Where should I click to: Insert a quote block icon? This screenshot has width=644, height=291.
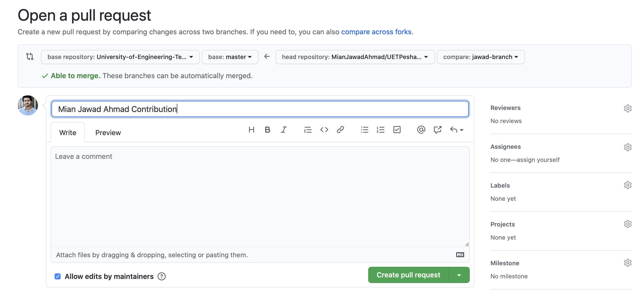click(x=308, y=130)
